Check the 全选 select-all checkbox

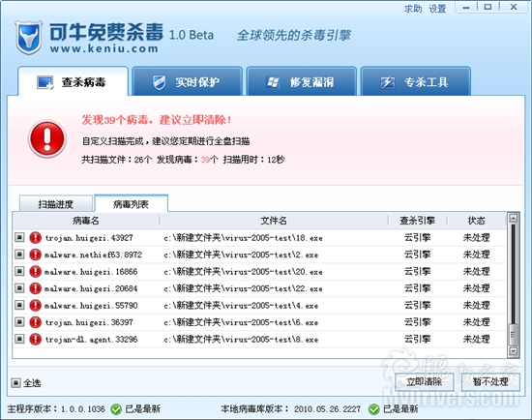tap(15, 383)
